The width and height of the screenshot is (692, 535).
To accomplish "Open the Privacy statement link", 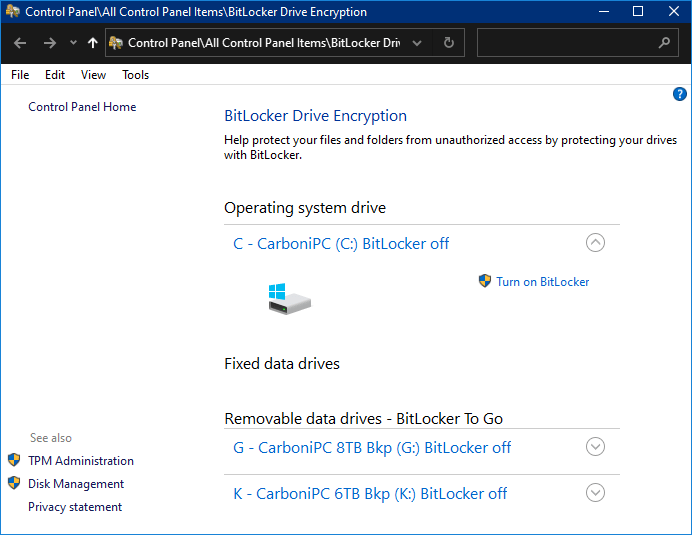I will pos(75,507).
